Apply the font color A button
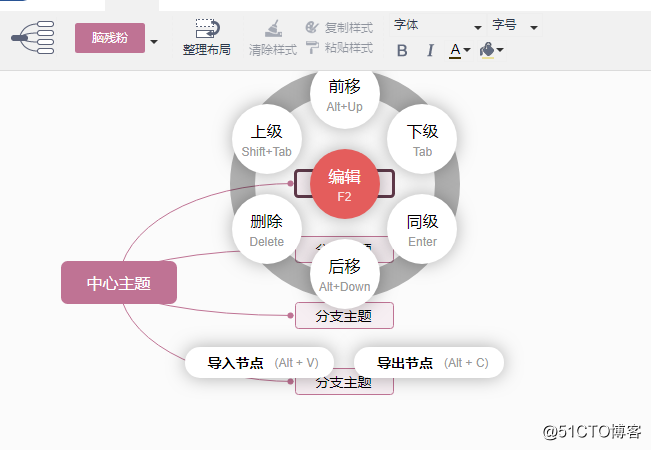This screenshot has height=450, width=651. pyautogui.click(x=455, y=51)
